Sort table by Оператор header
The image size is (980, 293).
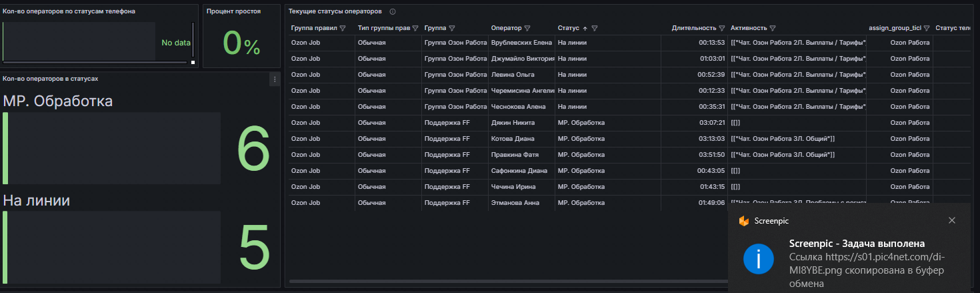(x=507, y=28)
